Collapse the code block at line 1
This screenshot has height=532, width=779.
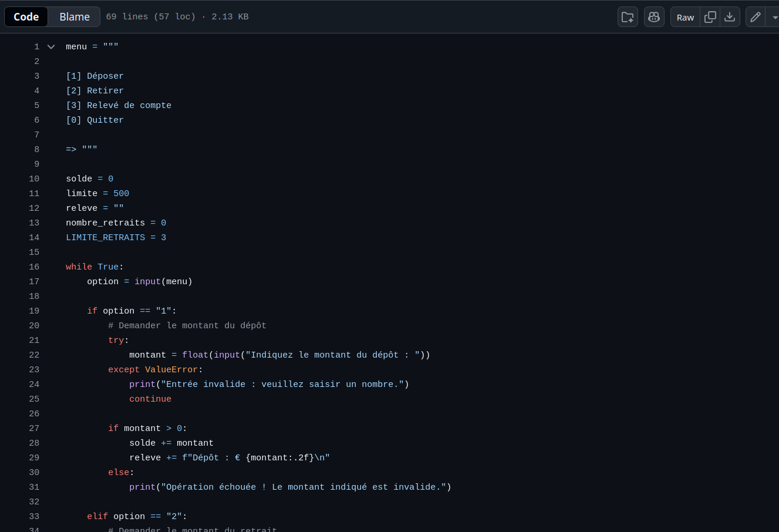pos(51,47)
